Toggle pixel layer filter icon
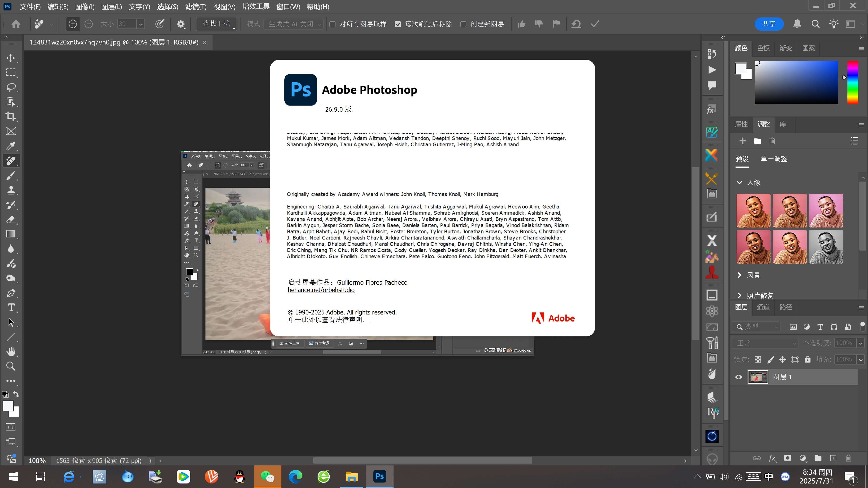 coord(793,327)
